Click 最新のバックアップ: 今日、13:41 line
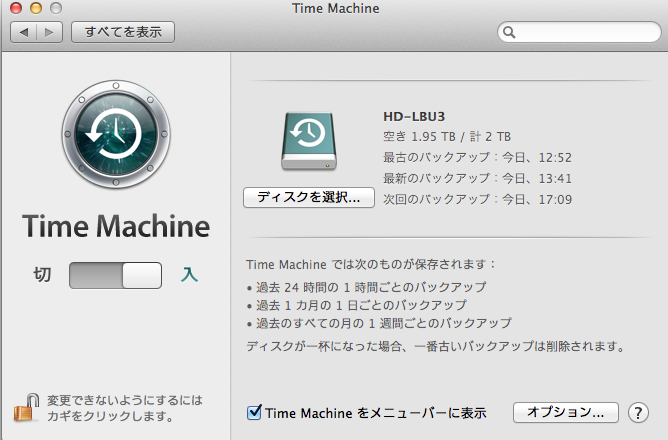 (477, 178)
